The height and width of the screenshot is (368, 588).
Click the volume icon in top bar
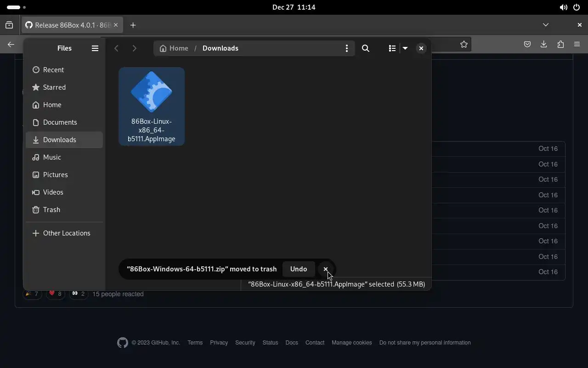pos(563,7)
